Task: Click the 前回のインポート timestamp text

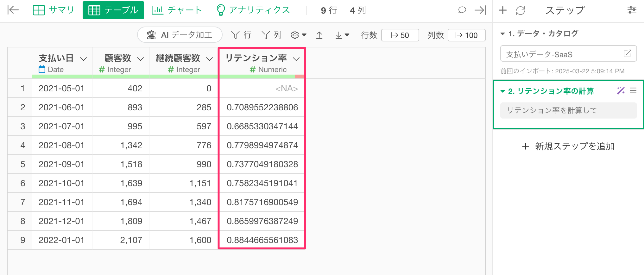Action: (562, 71)
